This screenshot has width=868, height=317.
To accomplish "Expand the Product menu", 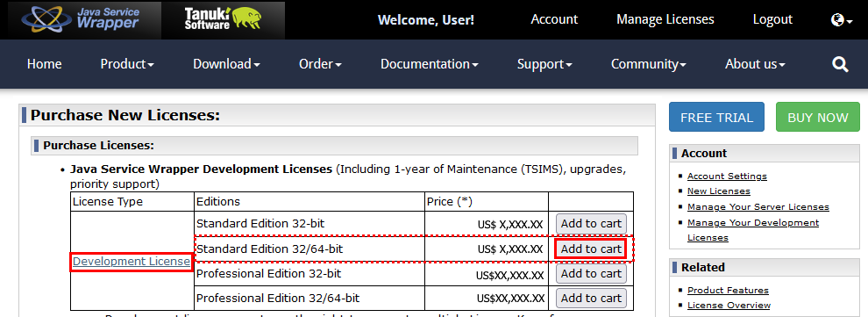I will 127,64.
